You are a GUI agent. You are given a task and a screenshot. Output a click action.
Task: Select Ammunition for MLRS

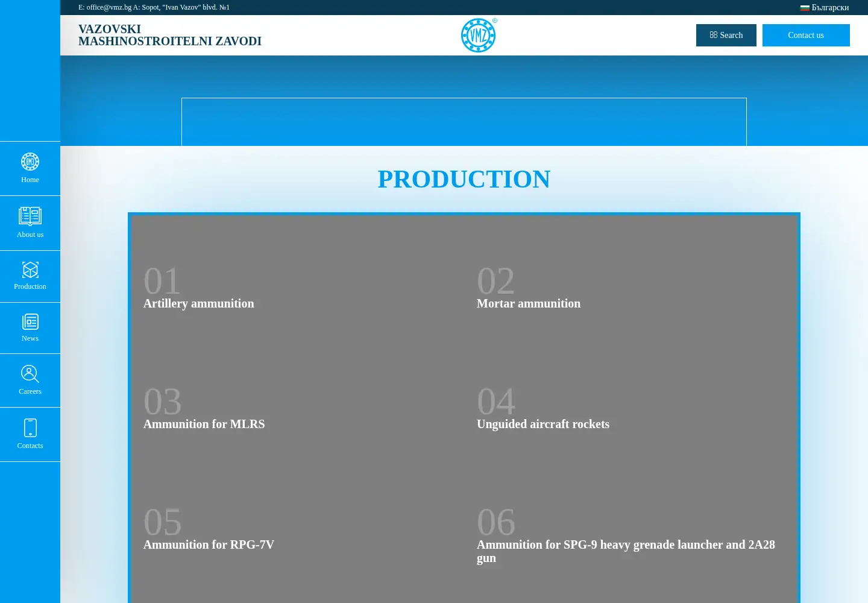[204, 424]
